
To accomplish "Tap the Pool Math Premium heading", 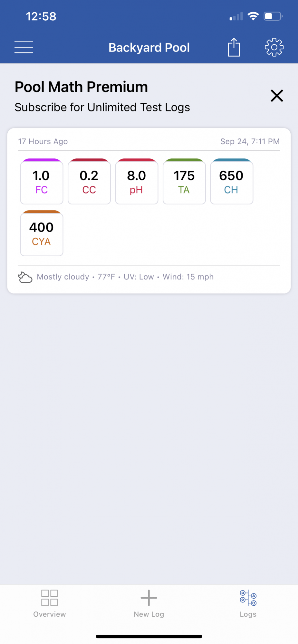I will tap(82, 87).
